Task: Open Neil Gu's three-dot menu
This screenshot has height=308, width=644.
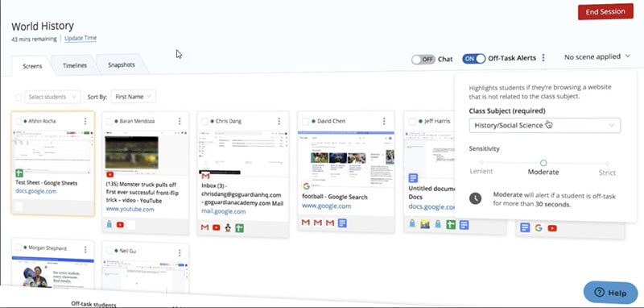Action: pos(180,252)
